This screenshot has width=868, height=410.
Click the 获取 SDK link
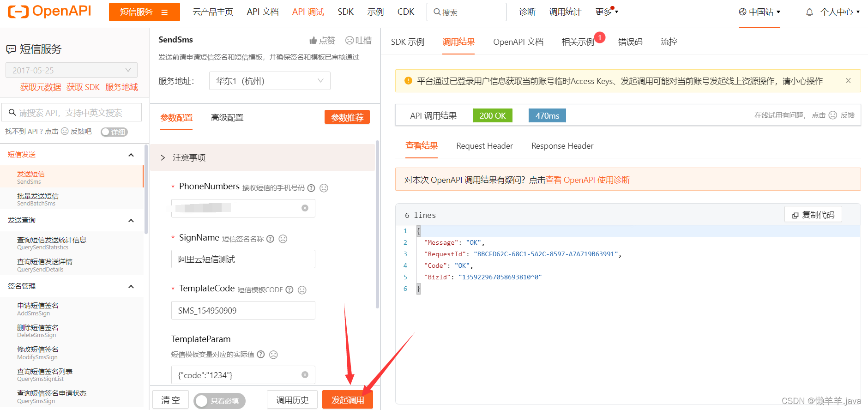[83, 87]
